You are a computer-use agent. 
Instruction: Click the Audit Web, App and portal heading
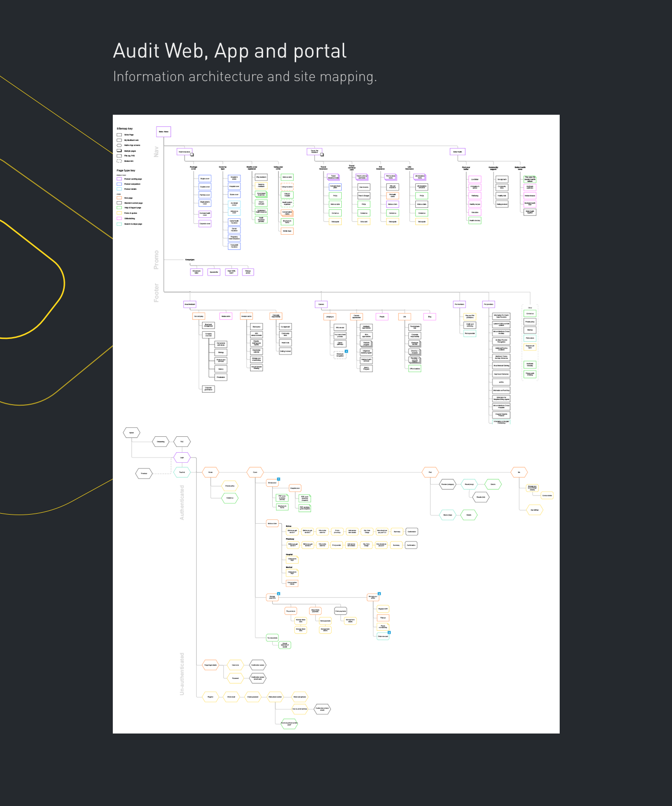(x=230, y=51)
